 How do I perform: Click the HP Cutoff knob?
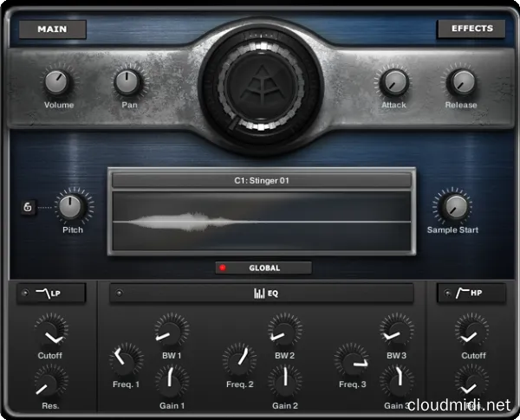(471, 331)
